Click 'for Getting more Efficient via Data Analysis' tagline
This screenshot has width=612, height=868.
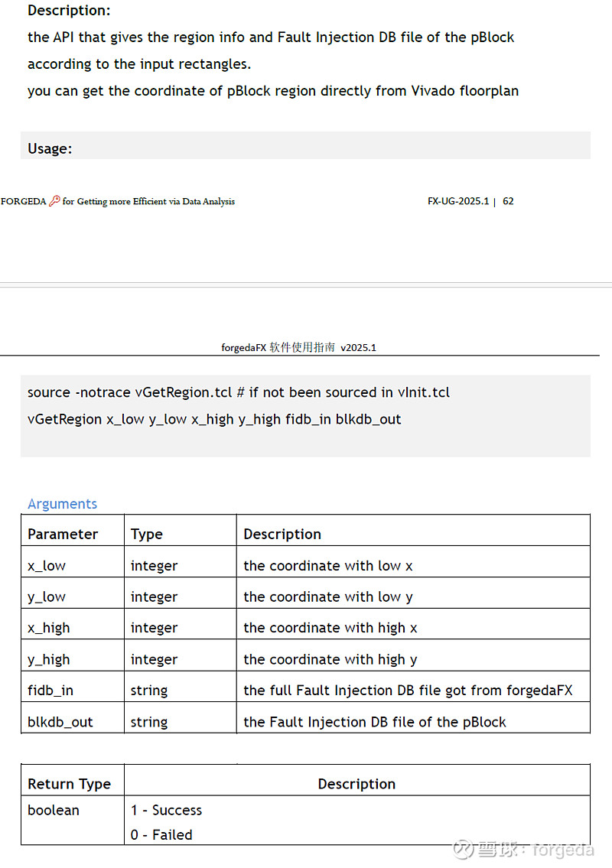pos(148,201)
